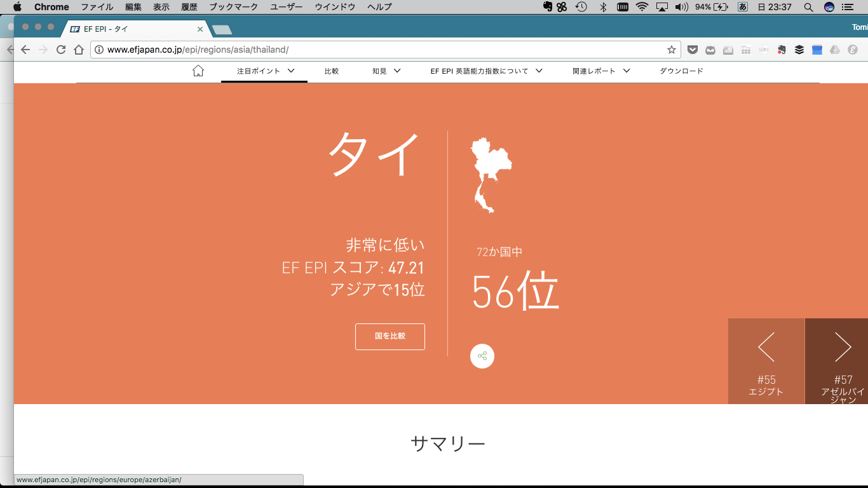Open a new browser tab
Image resolution: width=868 pixels, height=488 pixels.
(222, 29)
